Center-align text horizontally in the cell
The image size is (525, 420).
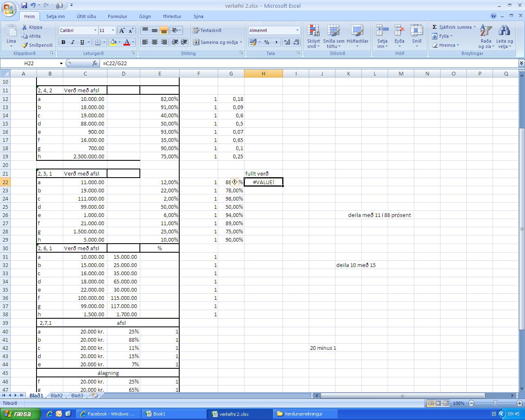point(155,42)
